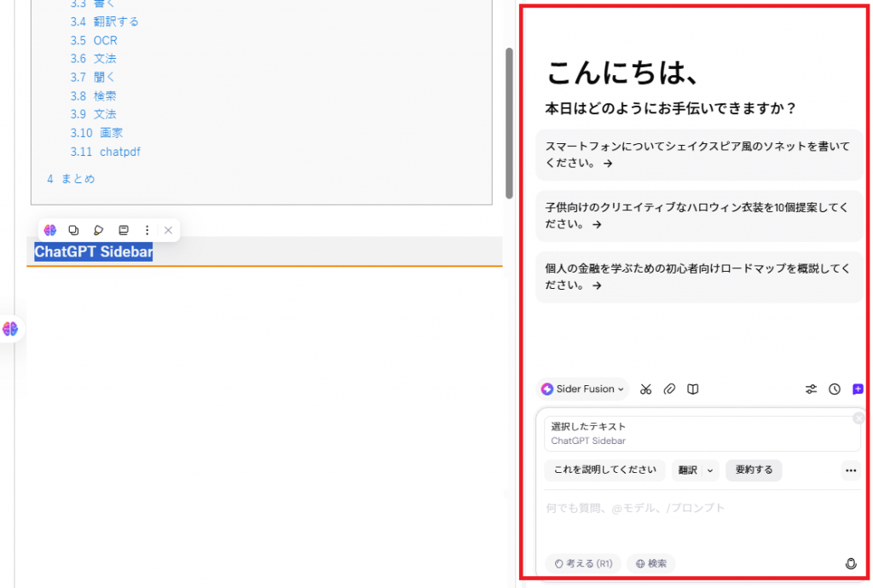
Task: Expand the 翻訳 language dropdown arrow
Action: (x=710, y=470)
